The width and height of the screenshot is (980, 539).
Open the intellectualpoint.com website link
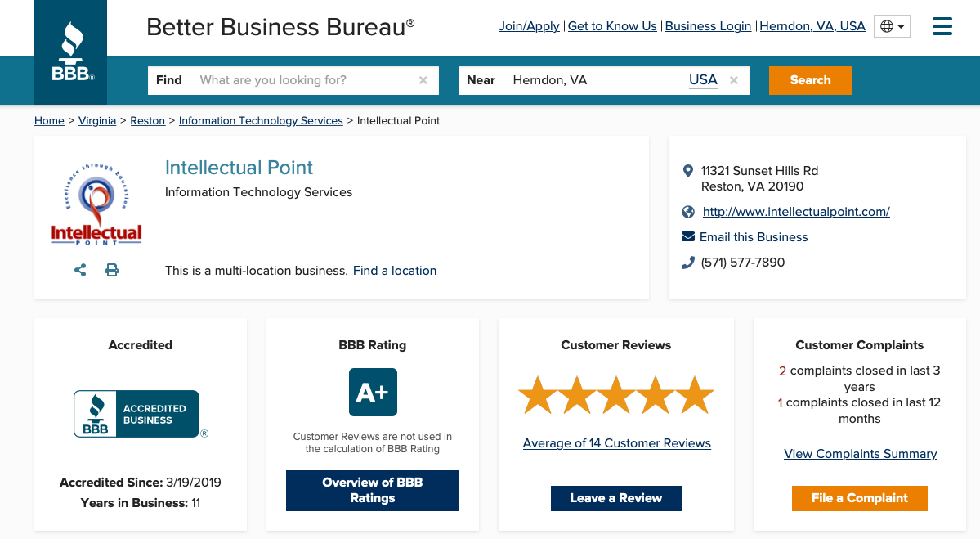[796, 212]
